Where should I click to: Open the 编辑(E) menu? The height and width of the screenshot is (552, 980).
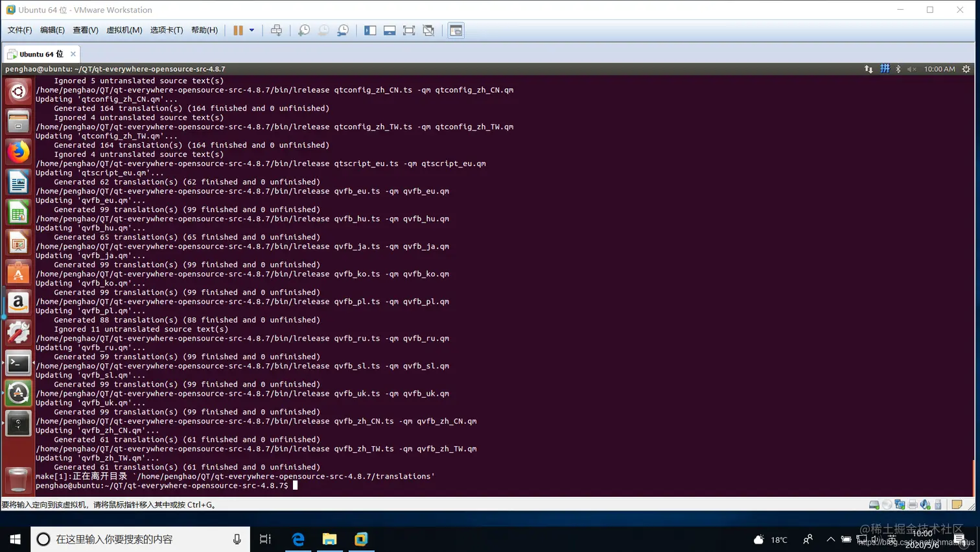52,30
